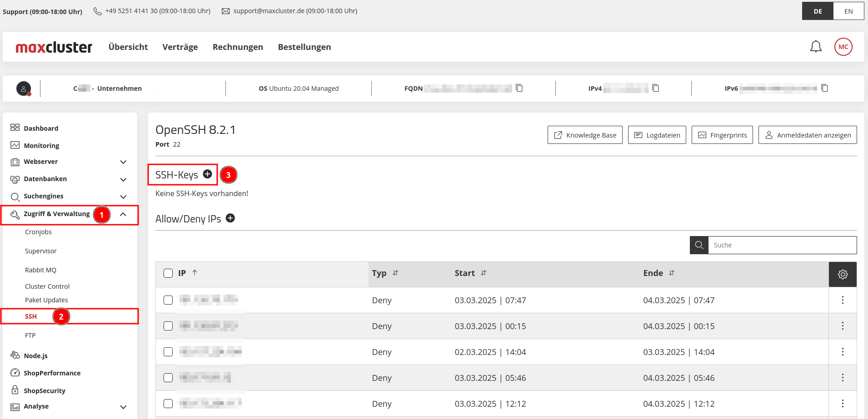Add an Allow/Deny IP rule with plus icon
Viewport: 868px width, 419px height.
tap(230, 218)
